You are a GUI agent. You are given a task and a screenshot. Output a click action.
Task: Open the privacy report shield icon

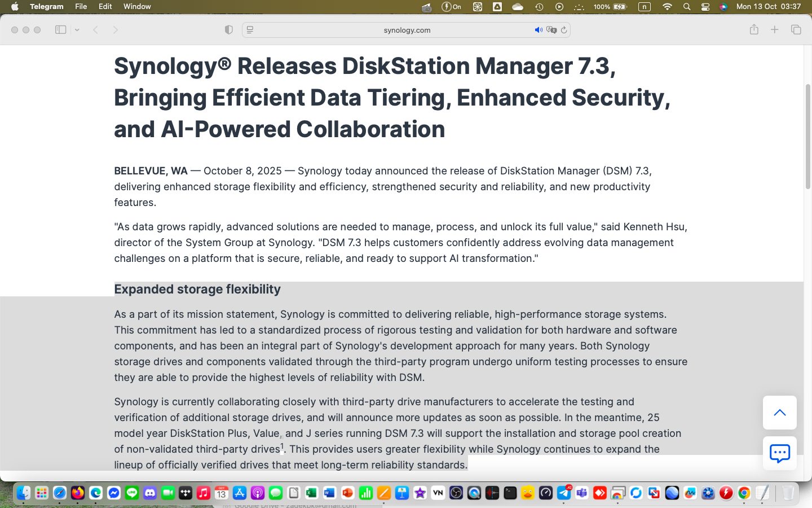(228, 30)
